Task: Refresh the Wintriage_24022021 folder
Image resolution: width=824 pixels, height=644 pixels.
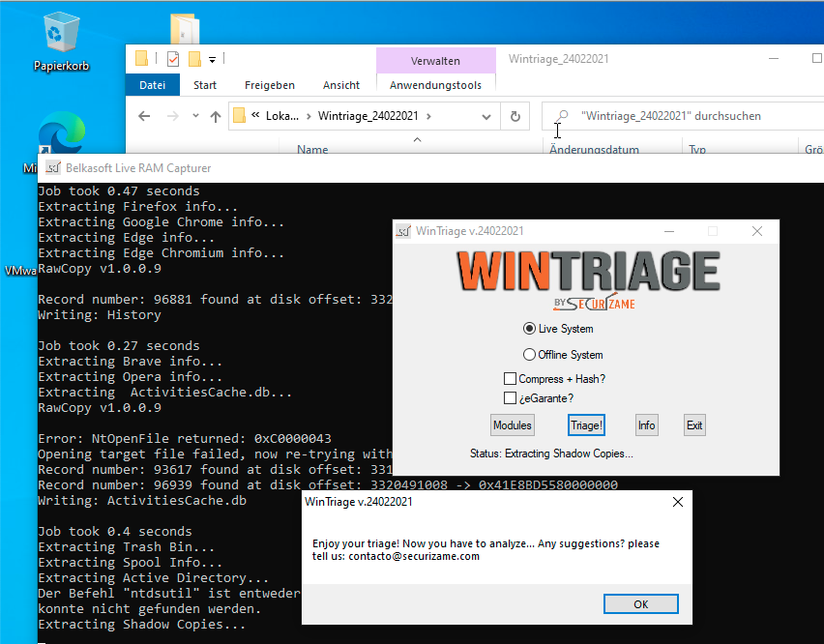Action: coord(515,116)
